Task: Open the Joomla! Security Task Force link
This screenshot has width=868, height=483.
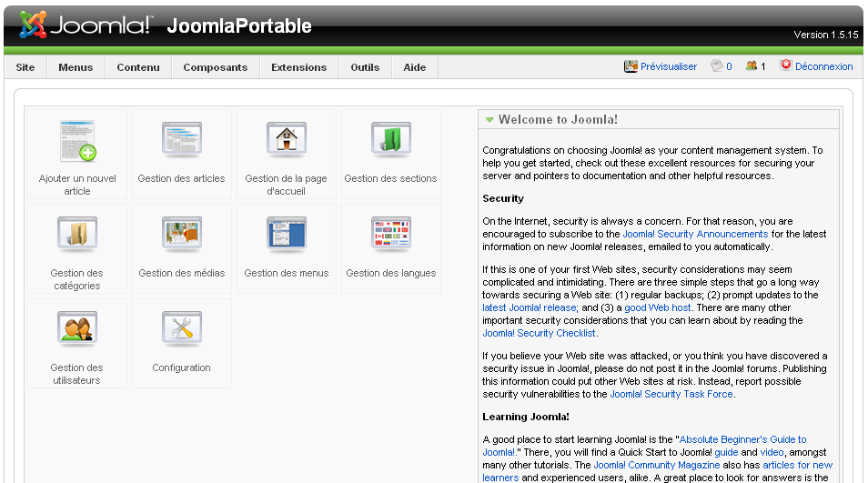Action: pyautogui.click(x=671, y=394)
